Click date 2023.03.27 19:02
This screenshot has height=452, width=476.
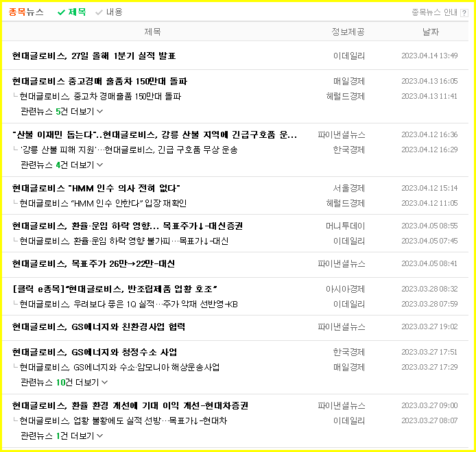[x=429, y=326]
